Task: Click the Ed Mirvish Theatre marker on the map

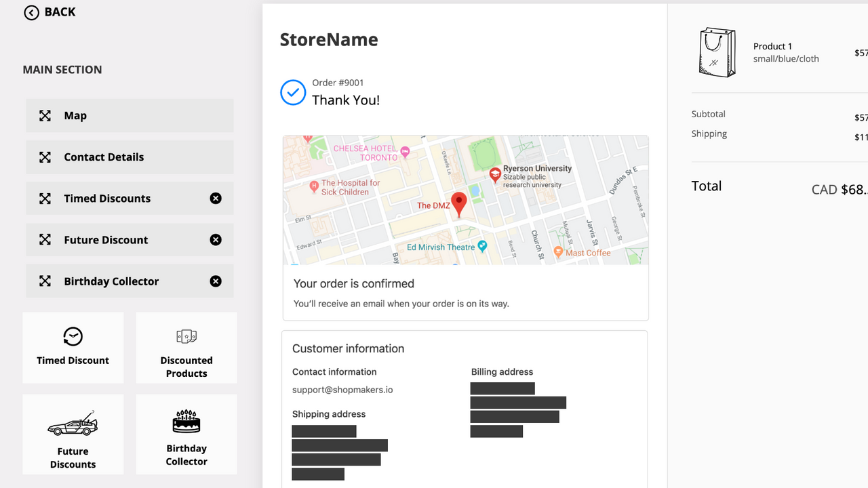Action: click(481, 247)
